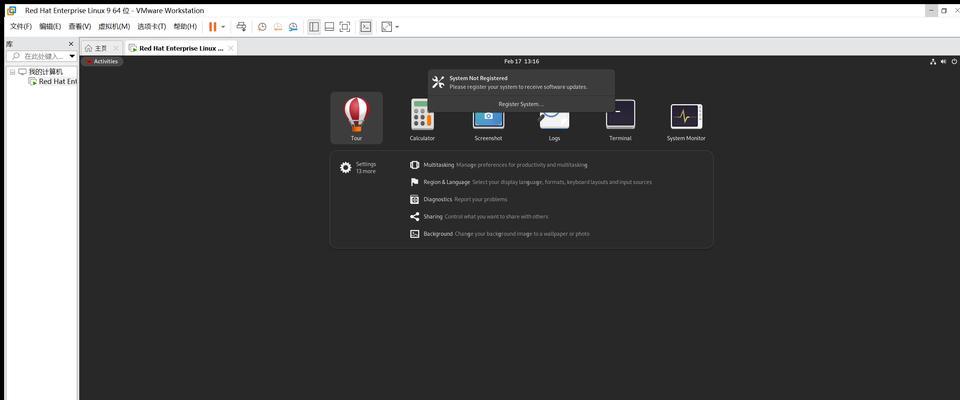Screen dimensions: 960x400
Task: Open console view toolbar icon
Action: (x=366, y=27)
